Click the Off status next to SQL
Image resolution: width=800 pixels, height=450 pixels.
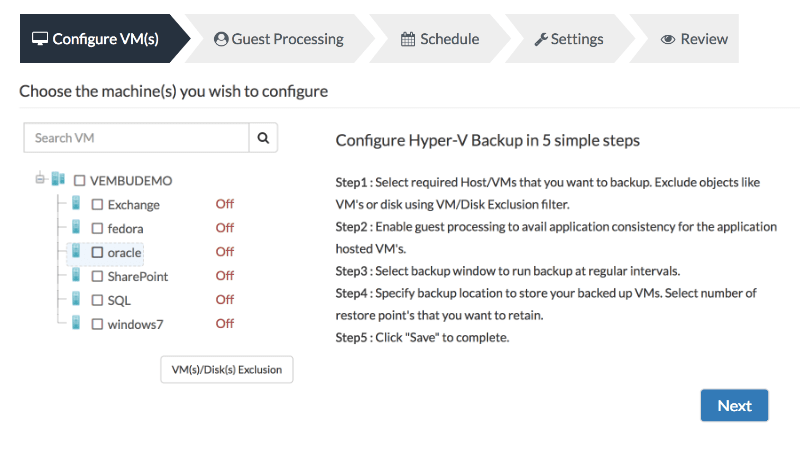[x=224, y=300]
